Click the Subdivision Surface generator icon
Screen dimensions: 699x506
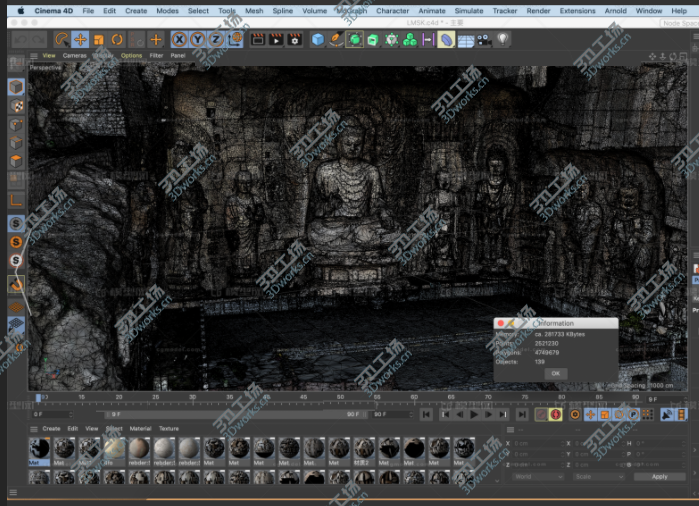pos(355,40)
